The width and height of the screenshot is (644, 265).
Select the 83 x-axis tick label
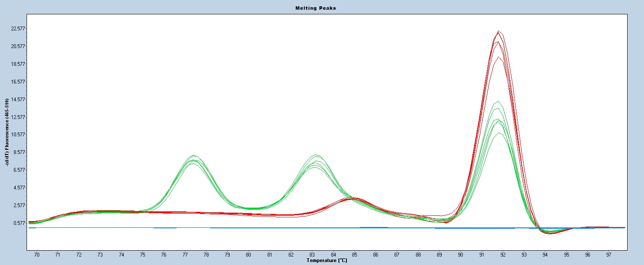[x=312, y=255]
